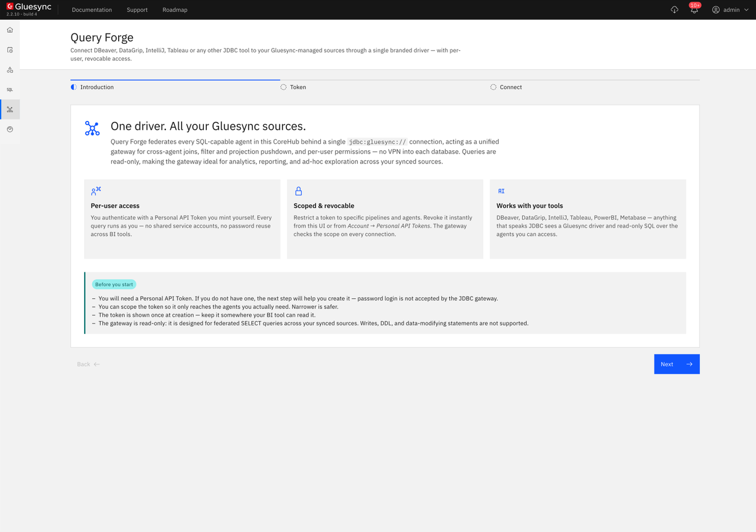Expand the admin account menu
756x532 pixels.
(731, 10)
